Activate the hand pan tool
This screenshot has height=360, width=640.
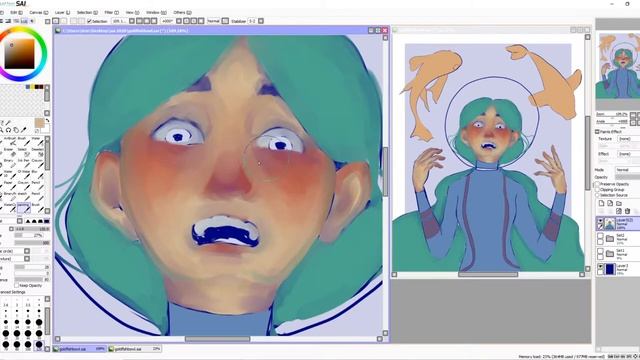click(16, 130)
